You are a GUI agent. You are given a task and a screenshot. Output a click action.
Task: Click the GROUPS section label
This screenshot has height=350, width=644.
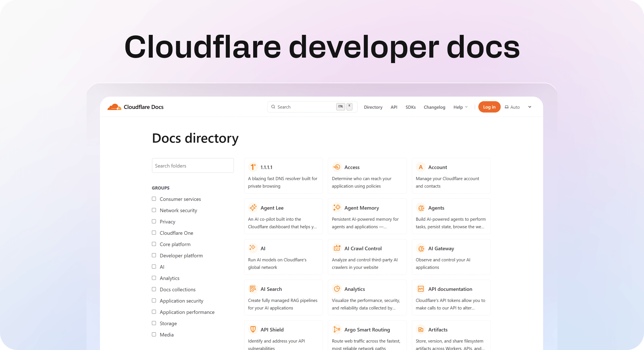click(x=161, y=188)
